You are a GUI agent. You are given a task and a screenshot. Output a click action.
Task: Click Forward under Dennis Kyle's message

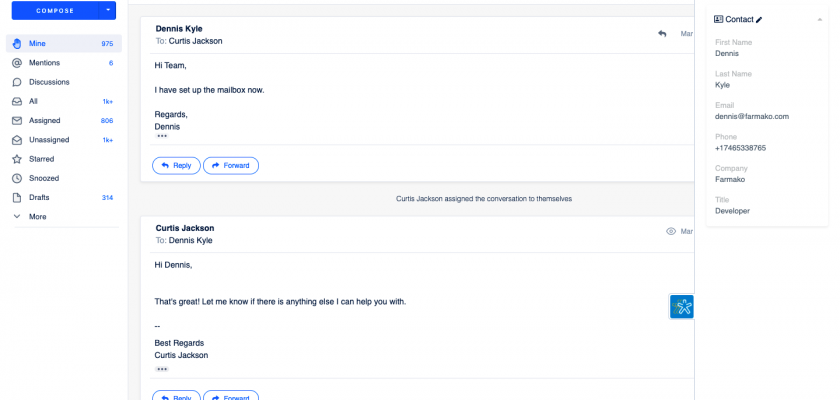231,166
